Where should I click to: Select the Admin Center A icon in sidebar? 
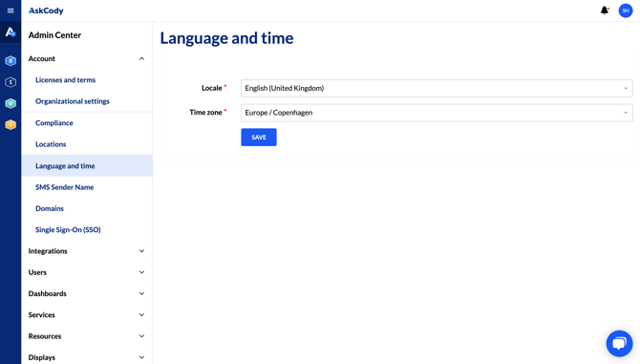[x=11, y=32]
